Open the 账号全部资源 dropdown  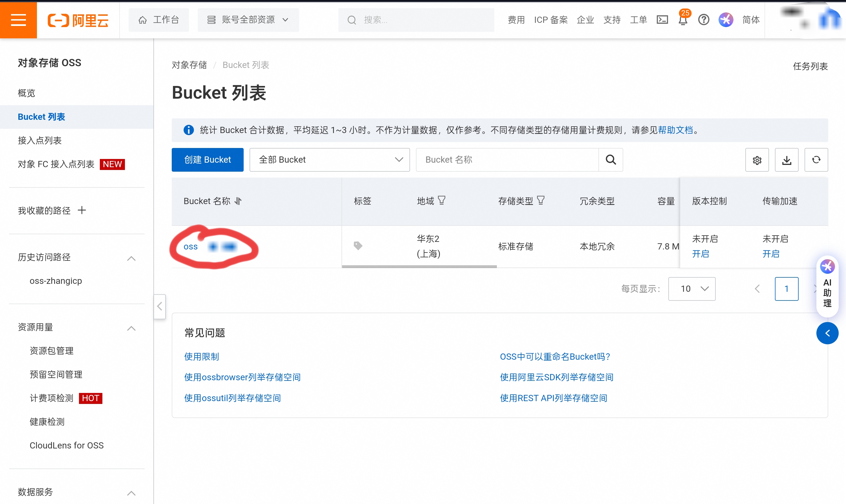(248, 20)
